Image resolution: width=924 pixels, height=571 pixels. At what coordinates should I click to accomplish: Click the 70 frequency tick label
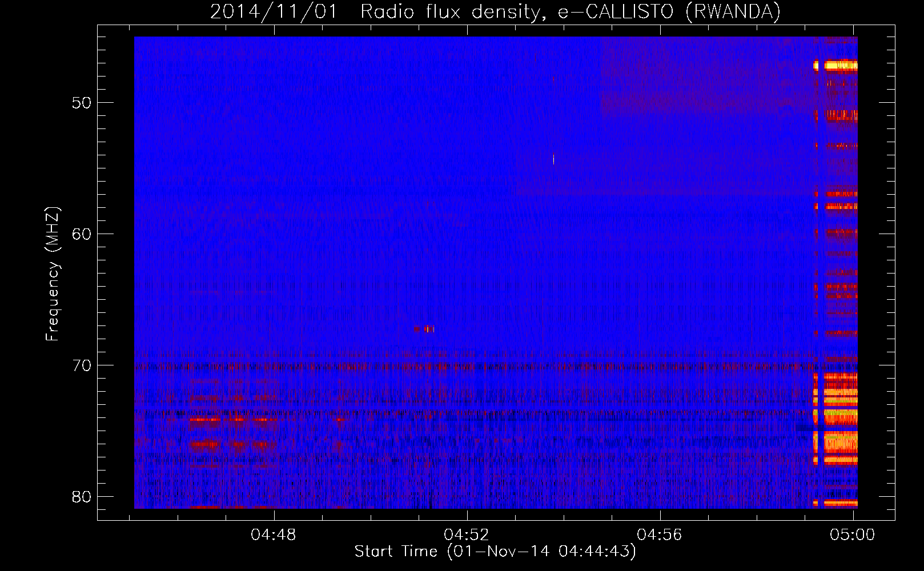pyautogui.click(x=82, y=365)
